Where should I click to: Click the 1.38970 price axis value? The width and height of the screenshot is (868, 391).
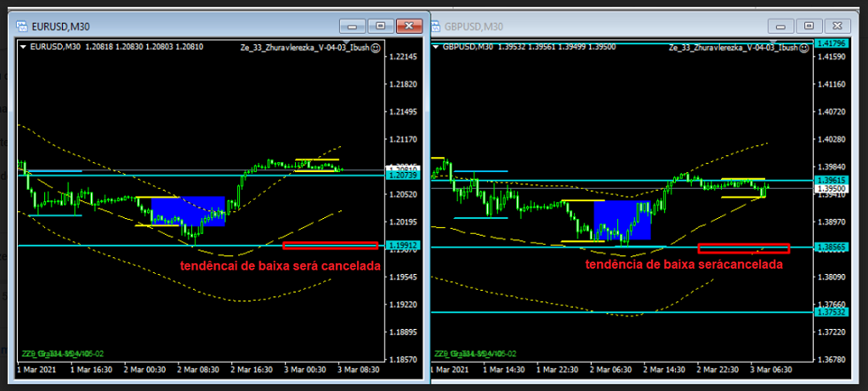click(833, 222)
